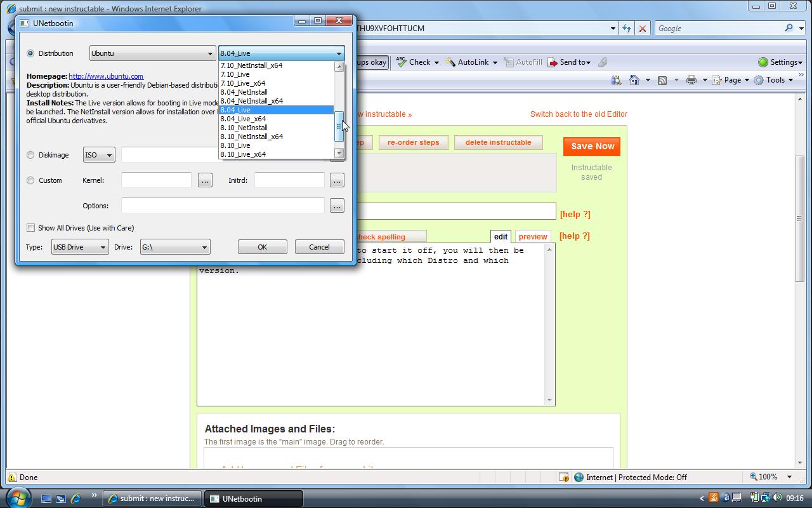Click the Print icon on the browser toolbar
The width and height of the screenshot is (812, 508).
click(691, 80)
